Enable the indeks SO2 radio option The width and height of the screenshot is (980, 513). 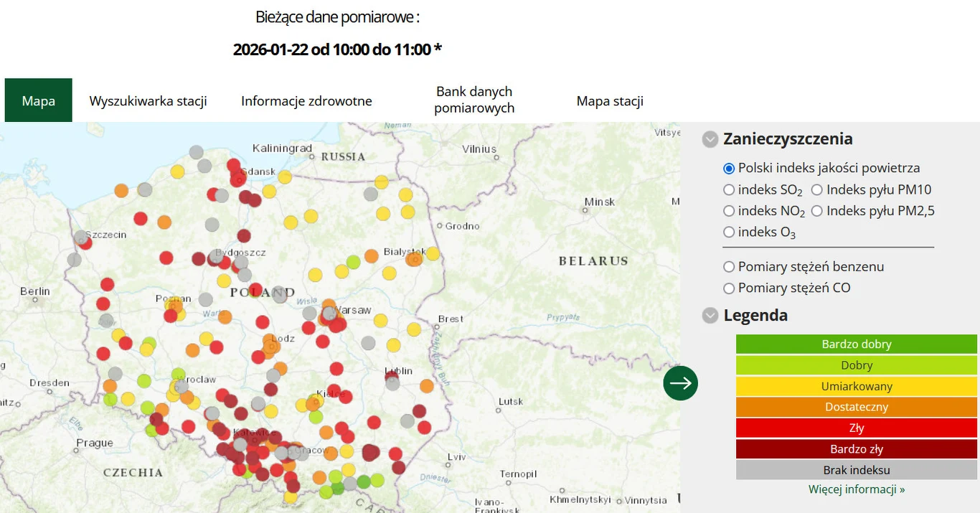[729, 189]
